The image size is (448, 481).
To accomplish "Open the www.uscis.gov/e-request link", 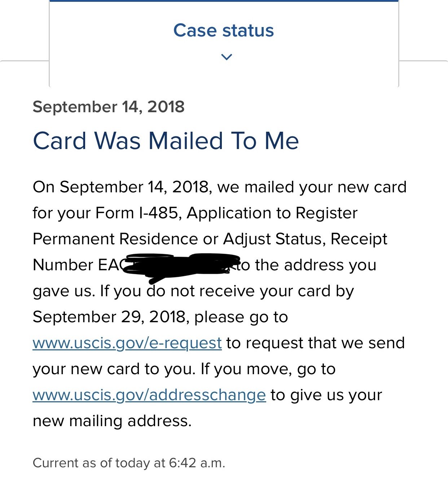I will coord(127,343).
